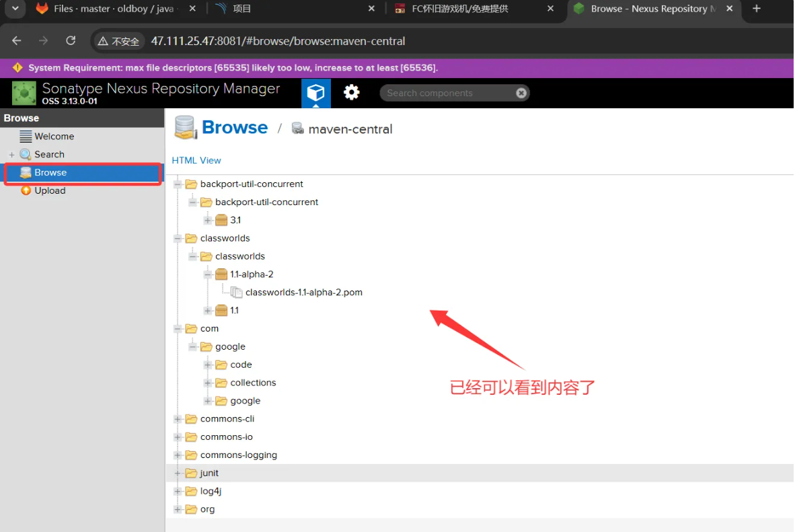Close the 项目 browser tab

[x=372, y=9]
